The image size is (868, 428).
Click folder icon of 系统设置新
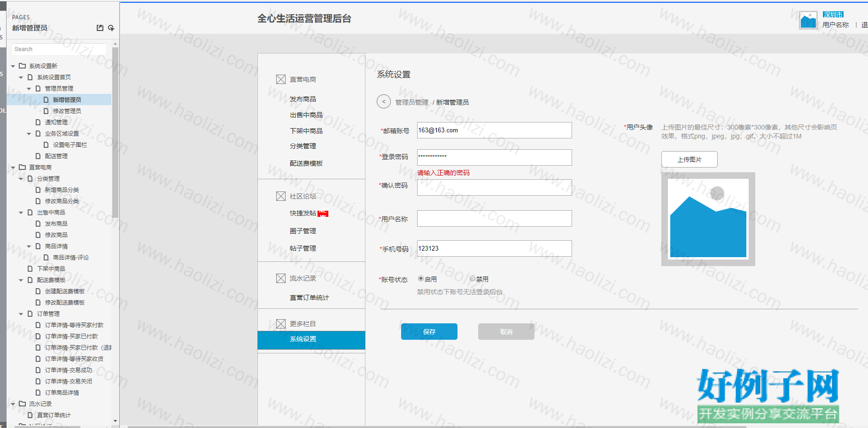22,66
